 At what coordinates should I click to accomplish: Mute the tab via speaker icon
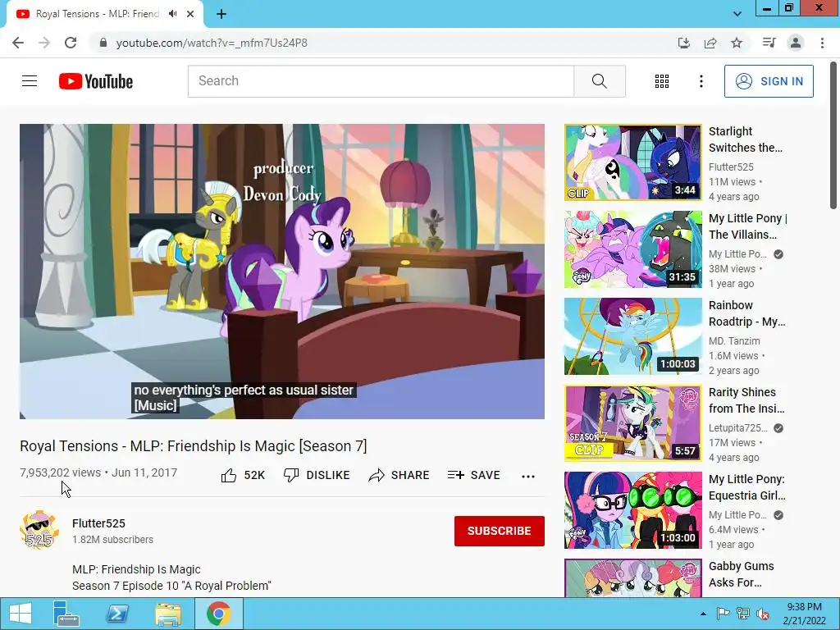(x=172, y=14)
